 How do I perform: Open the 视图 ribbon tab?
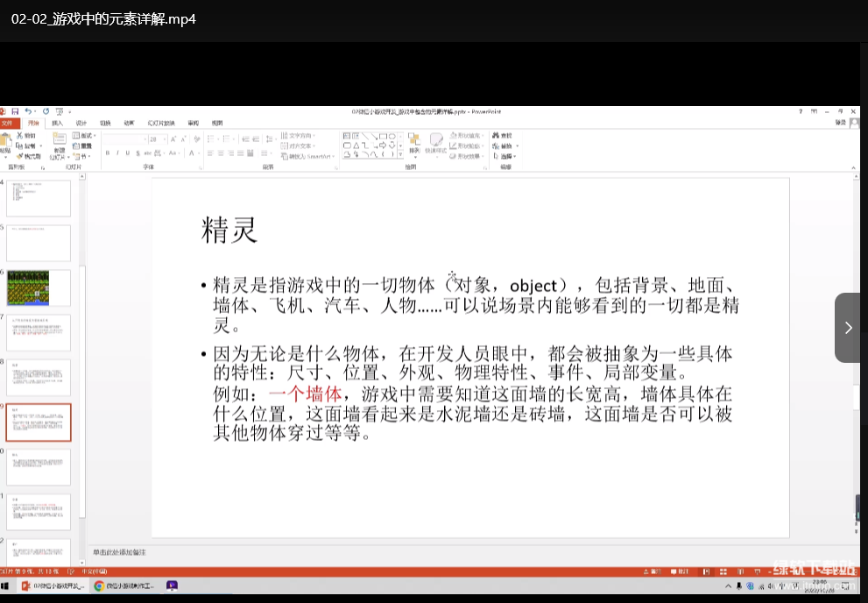pos(217,123)
